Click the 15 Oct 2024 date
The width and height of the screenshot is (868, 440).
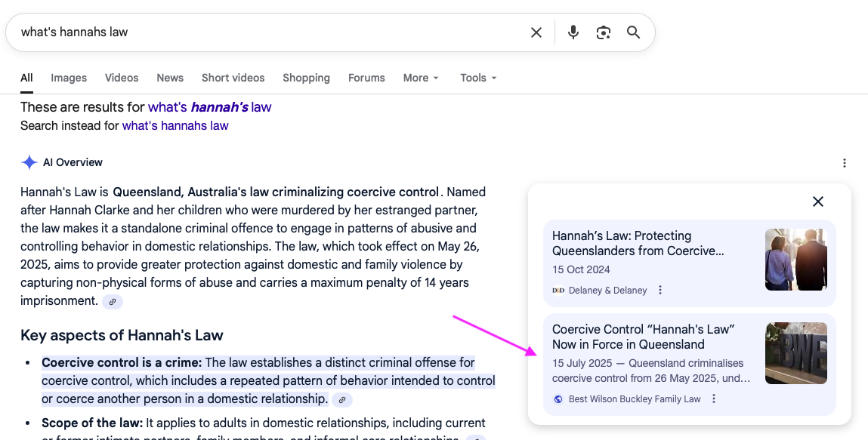[x=581, y=269]
